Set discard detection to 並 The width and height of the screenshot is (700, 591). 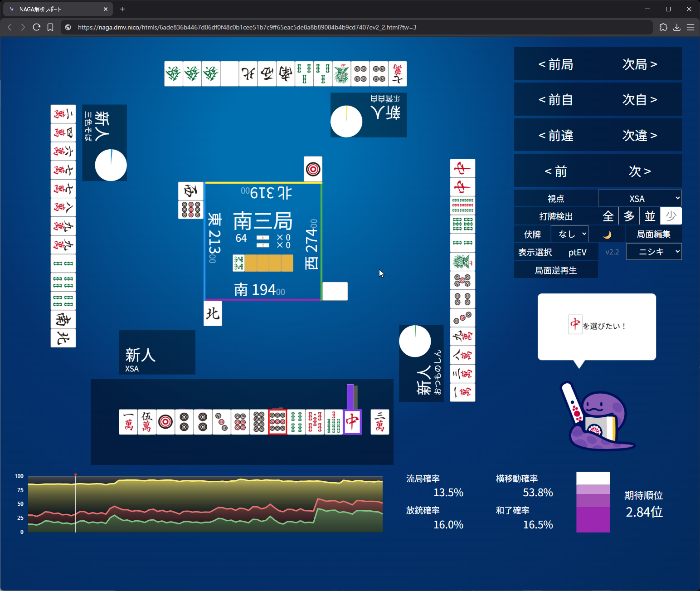(x=650, y=216)
